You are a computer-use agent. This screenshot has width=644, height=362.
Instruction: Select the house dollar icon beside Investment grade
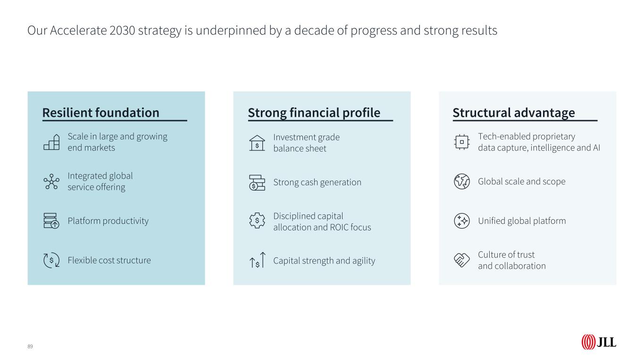click(x=257, y=143)
